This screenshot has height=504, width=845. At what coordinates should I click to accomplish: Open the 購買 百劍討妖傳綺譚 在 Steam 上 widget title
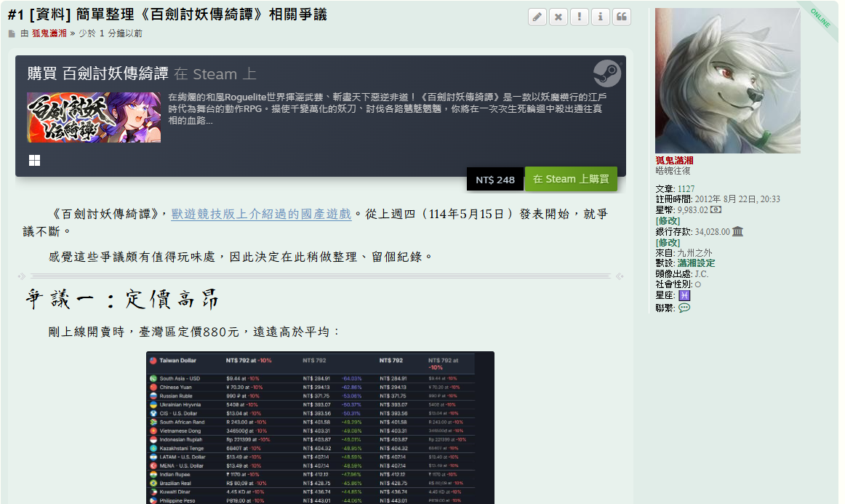(142, 74)
